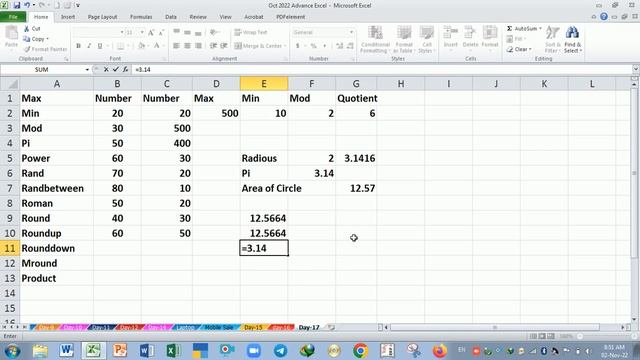
Task: Toggle Bold formatting
Action: tap(78, 46)
